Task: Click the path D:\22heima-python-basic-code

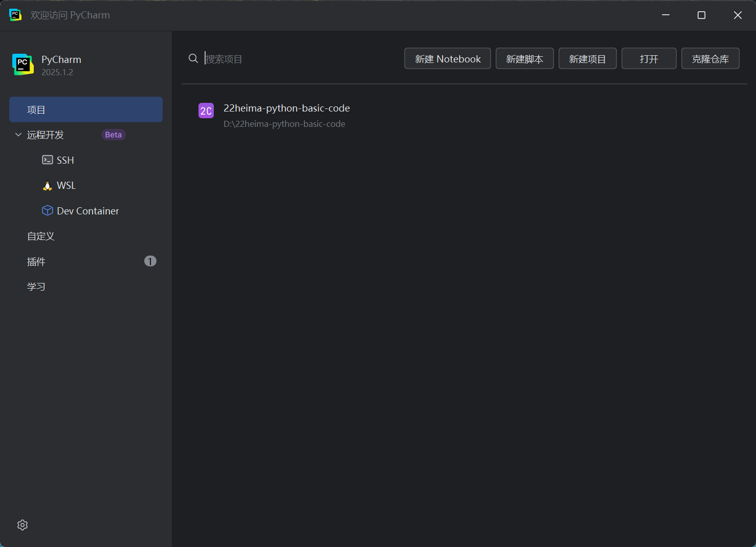Action: [x=284, y=124]
